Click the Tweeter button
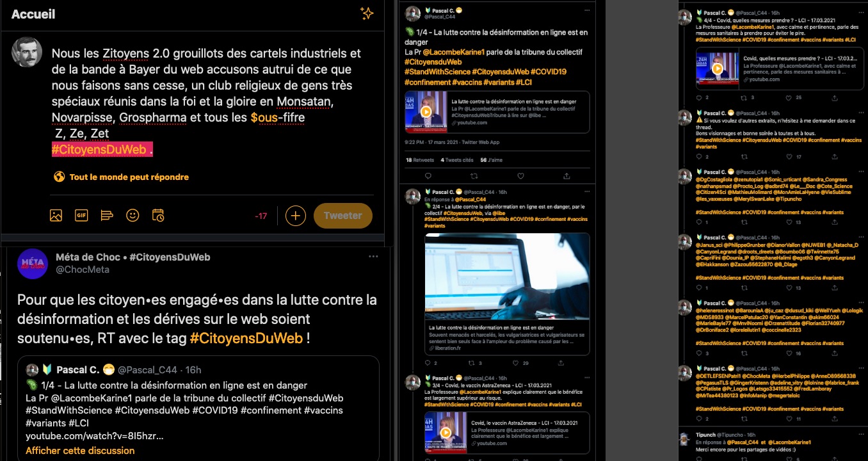868x461 pixels. pyautogui.click(x=342, y=216)
